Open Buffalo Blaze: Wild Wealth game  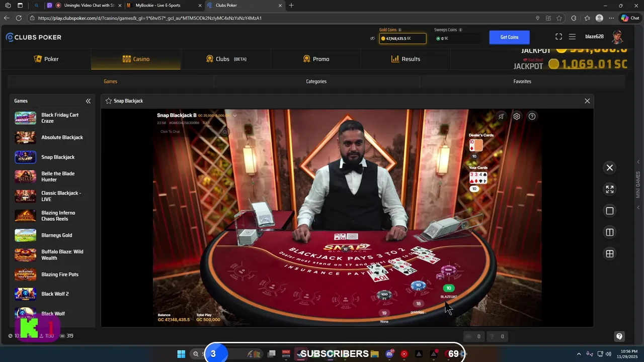51,255
